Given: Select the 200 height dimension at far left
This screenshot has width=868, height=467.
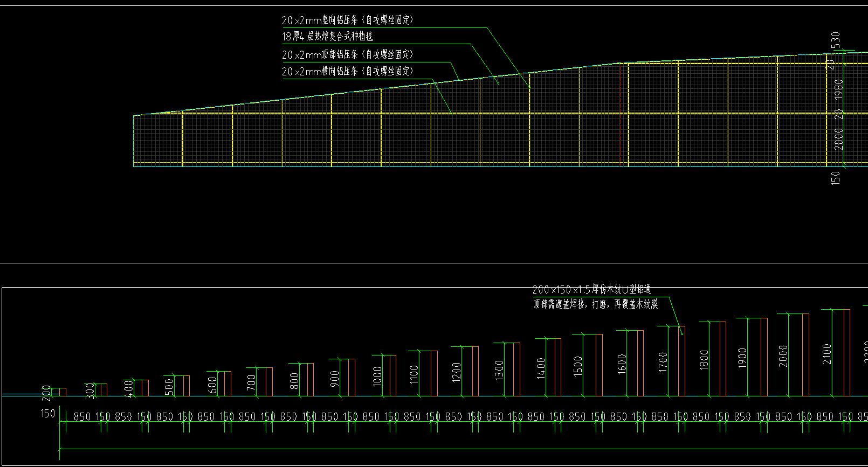Looking at the screenshot, I should coord(46,393).
